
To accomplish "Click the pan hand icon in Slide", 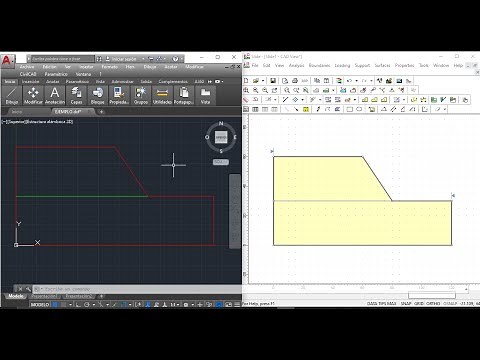I will pyautogui.click(x=465, y=100).
